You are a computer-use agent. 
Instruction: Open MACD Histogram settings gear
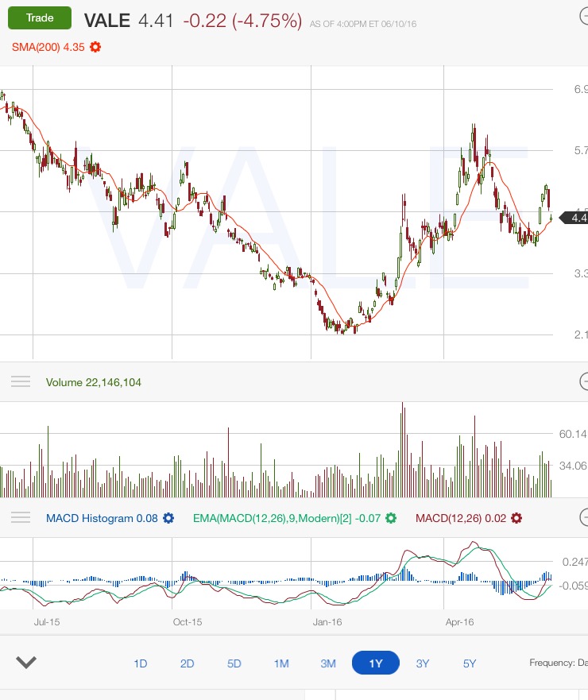tap(168, 518)
